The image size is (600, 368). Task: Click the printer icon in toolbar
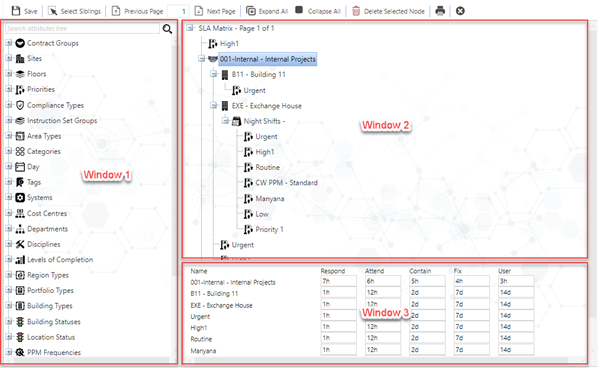pyautogui.click(x=440, y=11)
